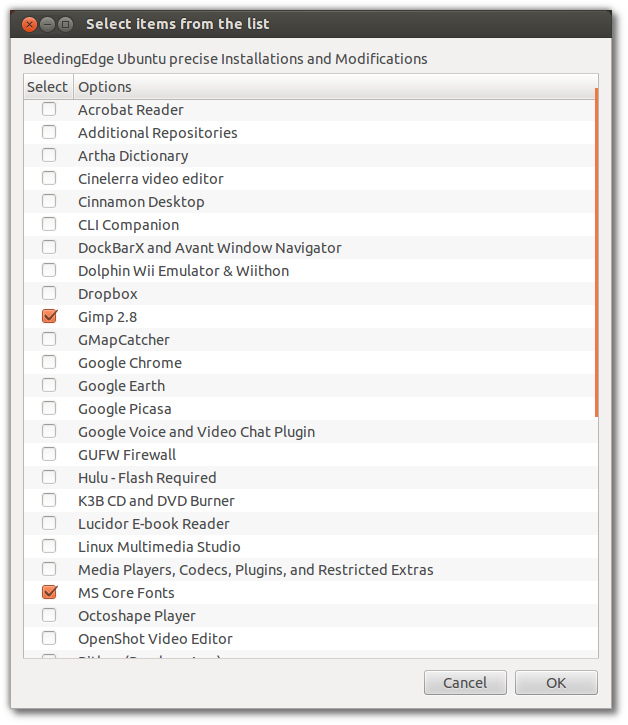Select the 'Cinnamon Desktop' row text
This screenshot has width=628, height=725.
[141, 202]
